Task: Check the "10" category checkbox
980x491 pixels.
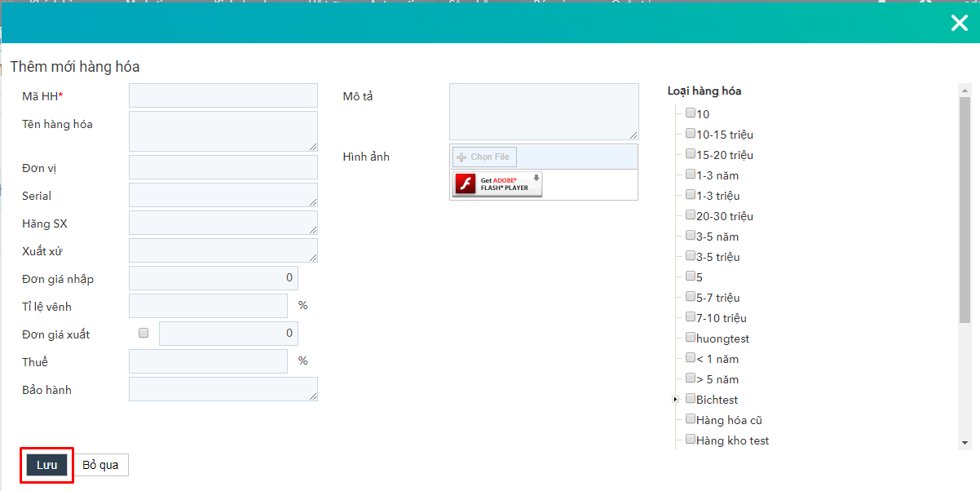Action: tap(691, 113)
